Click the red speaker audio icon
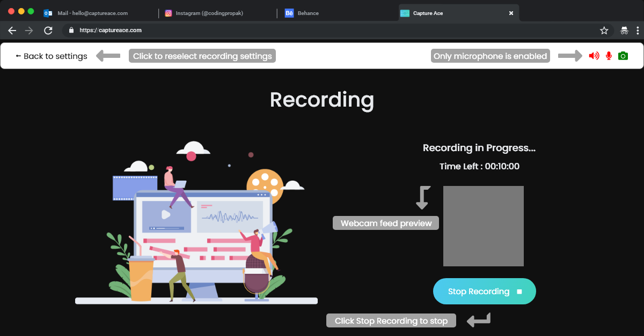644x336 pixels. point(594,56)
